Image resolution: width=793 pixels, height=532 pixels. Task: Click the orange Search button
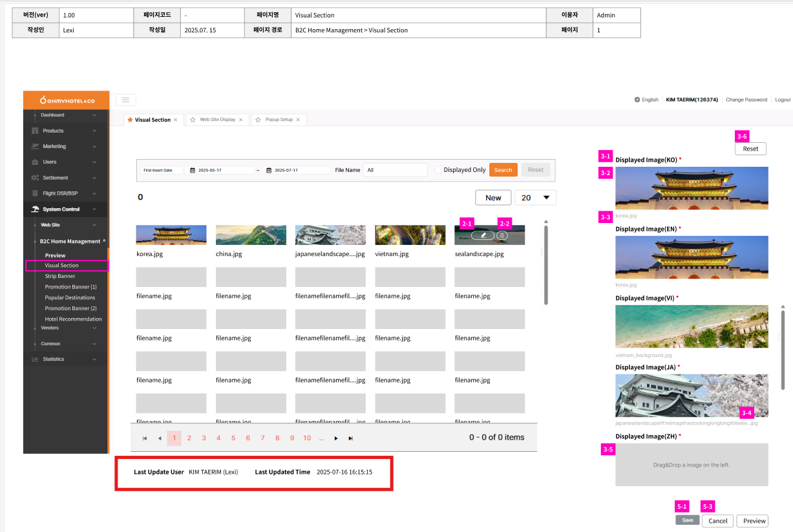pyautogui.click(x=503, y=170)
